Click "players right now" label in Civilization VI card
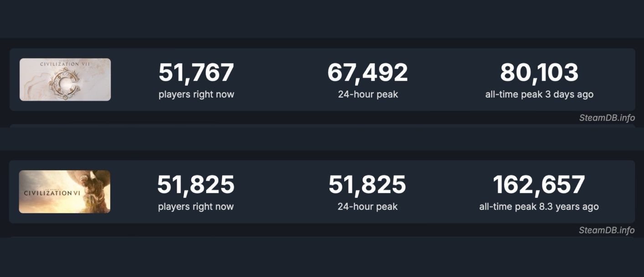The width and height of the screenshot is (644, 277). pyautogui.click(x=196, y=207)
